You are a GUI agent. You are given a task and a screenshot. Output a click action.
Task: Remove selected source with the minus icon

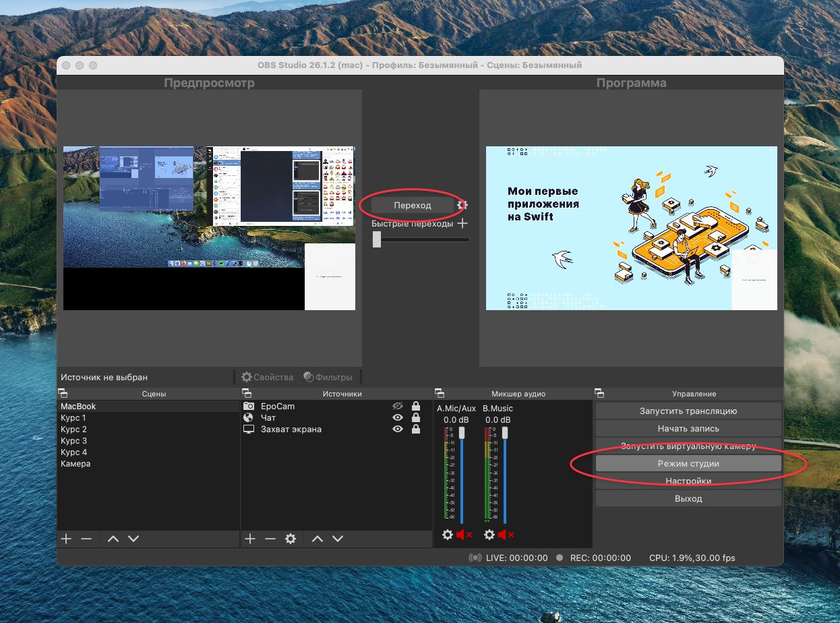coord(270,539)
